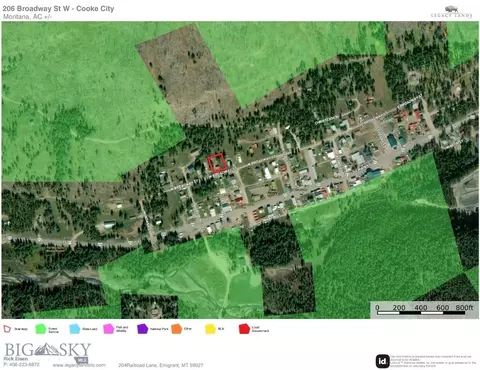Click the 'Montana, AC +/-' subtitle
The height and width of the screenshot is (370, 480).
27,17
